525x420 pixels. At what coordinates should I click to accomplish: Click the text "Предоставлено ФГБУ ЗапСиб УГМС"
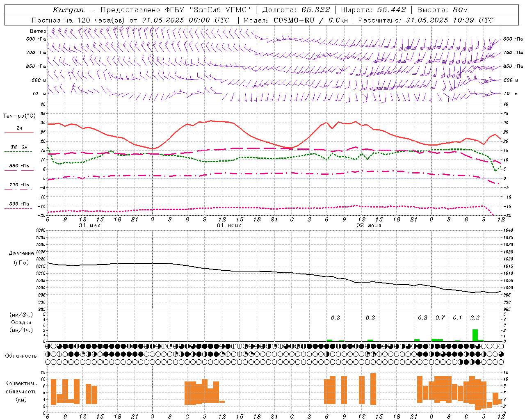(x=175, y=10)
